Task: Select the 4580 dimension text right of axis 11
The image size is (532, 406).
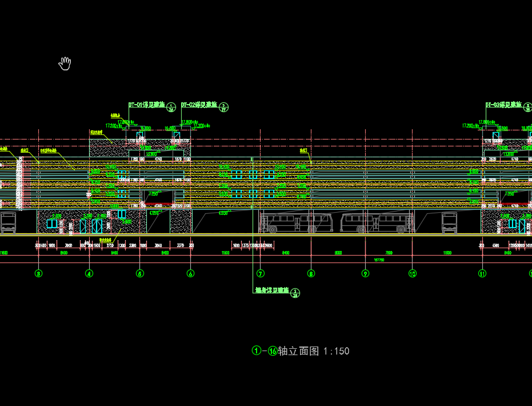Action: point(495,245)
